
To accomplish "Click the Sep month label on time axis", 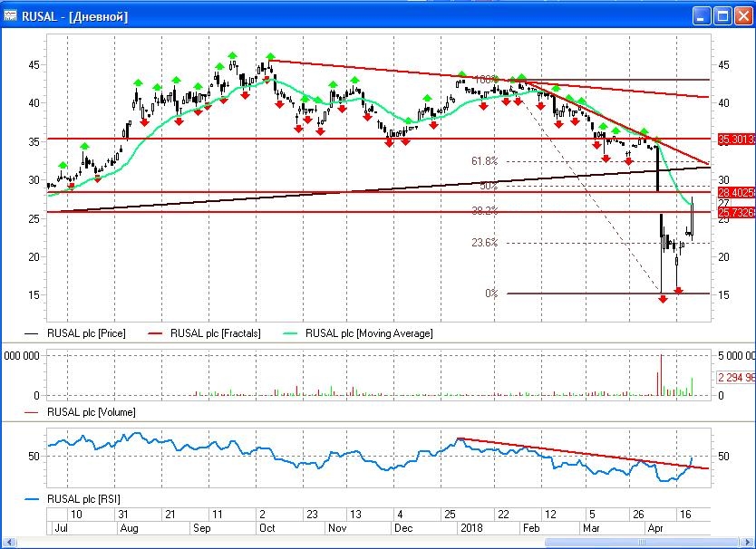I will click(x=201, y=528).
